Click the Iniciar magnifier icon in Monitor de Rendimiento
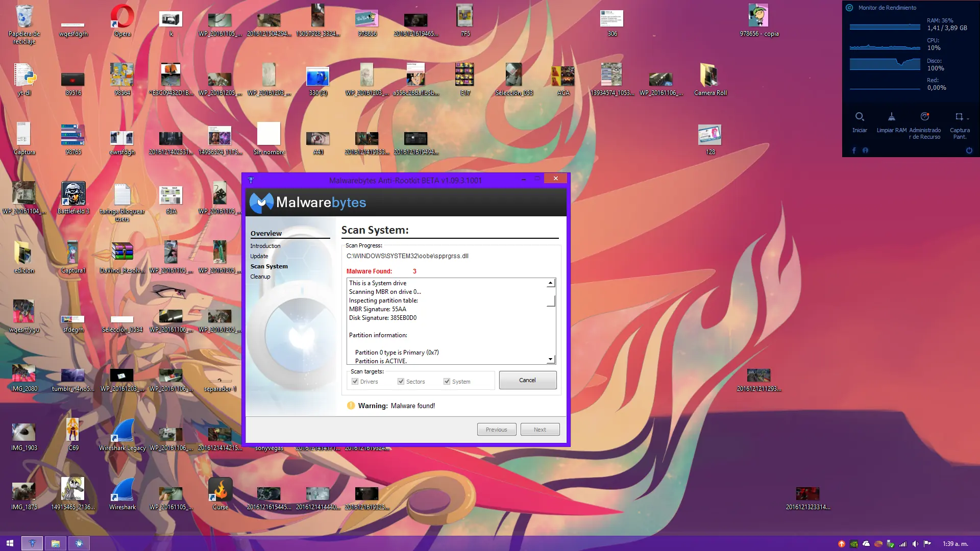The height and width of the screenshot is (551, 980). tap(860, 117)
